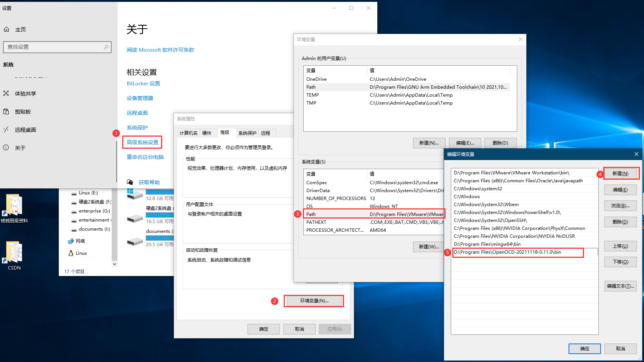
Task: Click 删除(D) under user variables
Action: [x=500, y=143]
